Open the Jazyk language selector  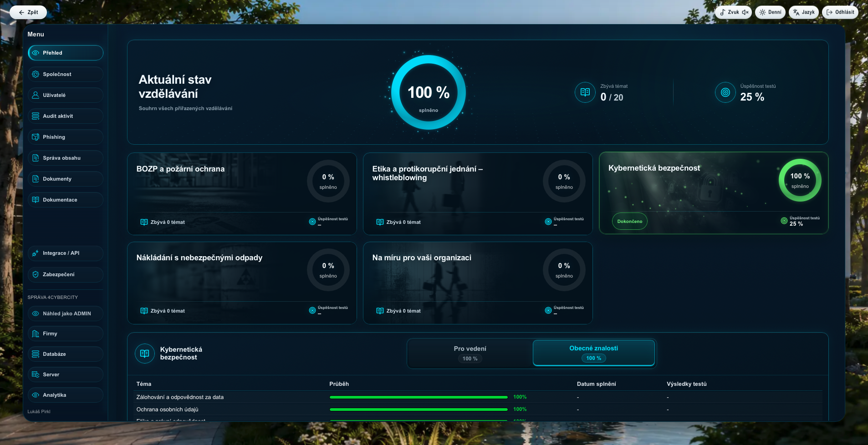pyautogui.click(x=804, y=12)
